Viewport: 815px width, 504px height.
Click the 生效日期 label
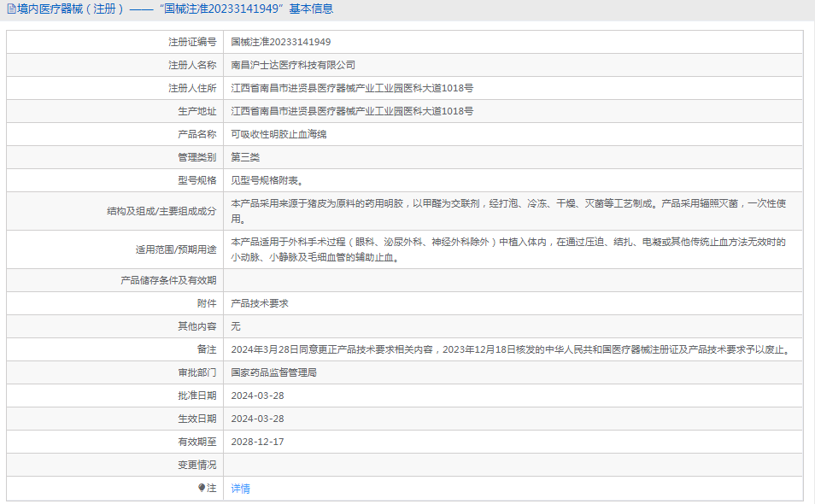click(x=197, y=419)
